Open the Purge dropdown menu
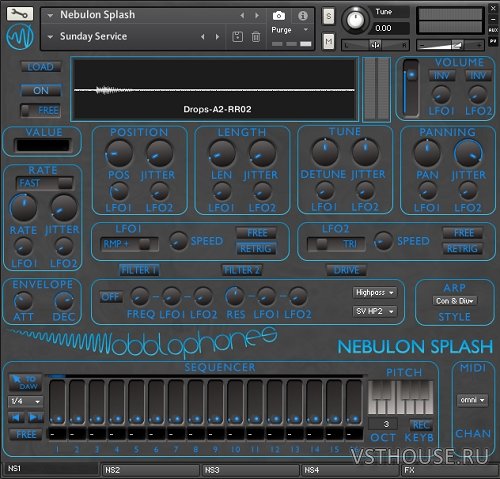 tap(289, 30)
